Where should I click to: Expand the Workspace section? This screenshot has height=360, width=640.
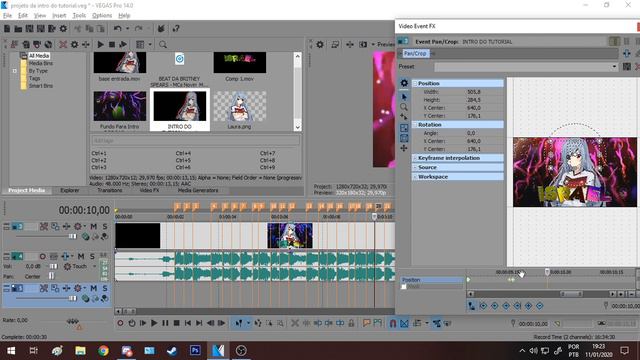pos(415,177)
